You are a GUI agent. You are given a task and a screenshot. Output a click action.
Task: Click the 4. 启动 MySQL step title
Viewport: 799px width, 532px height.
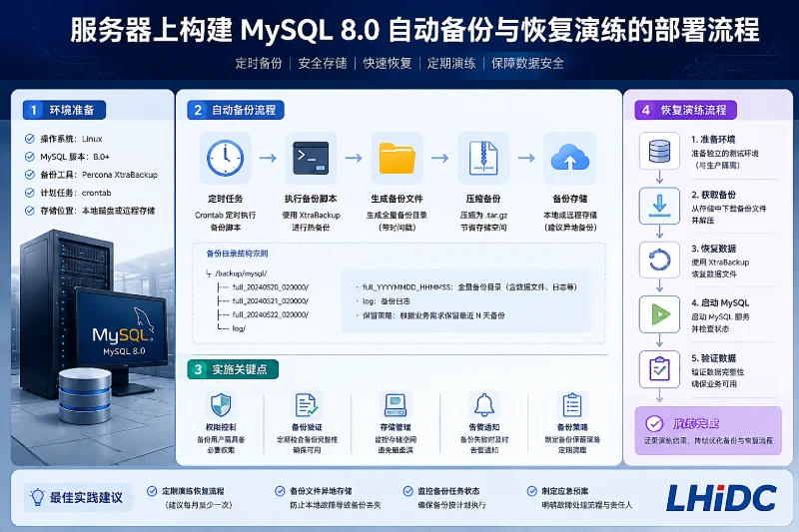point(720,302)
